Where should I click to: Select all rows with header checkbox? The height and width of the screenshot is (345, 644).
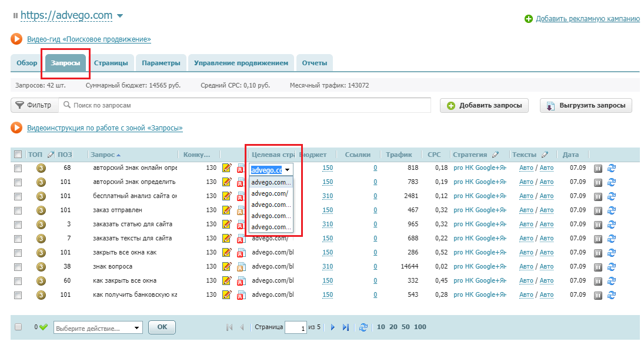click(18, 155)
